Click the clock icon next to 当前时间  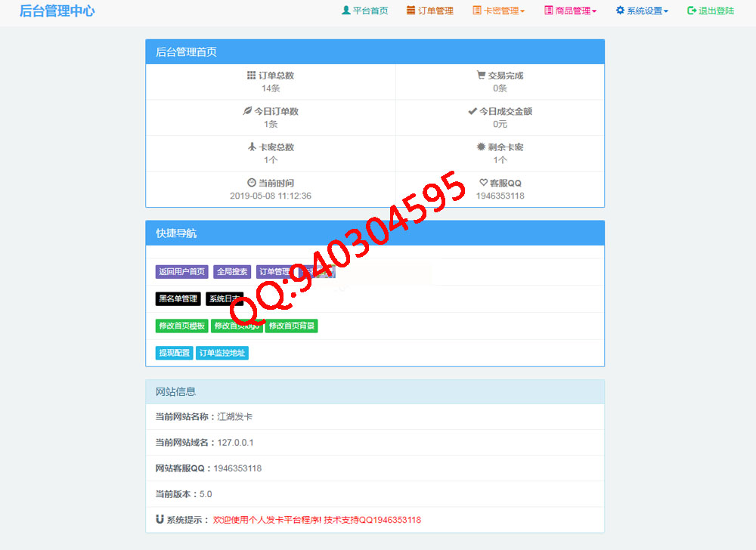point(252,183)
